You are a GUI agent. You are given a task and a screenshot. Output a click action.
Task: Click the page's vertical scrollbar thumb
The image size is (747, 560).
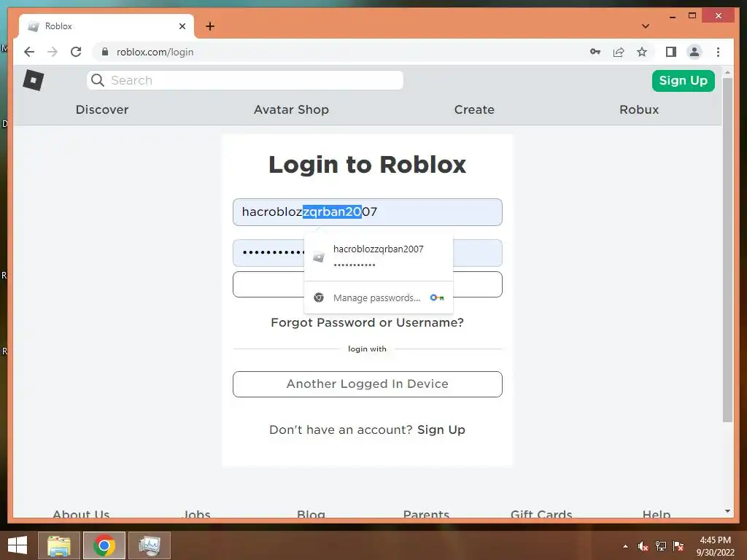coord(727,250)
